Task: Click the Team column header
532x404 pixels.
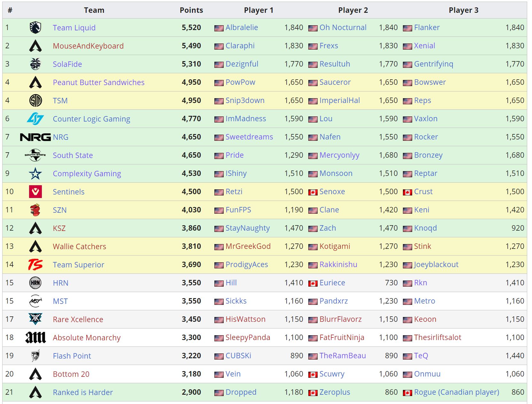Action: coord(94,10)
